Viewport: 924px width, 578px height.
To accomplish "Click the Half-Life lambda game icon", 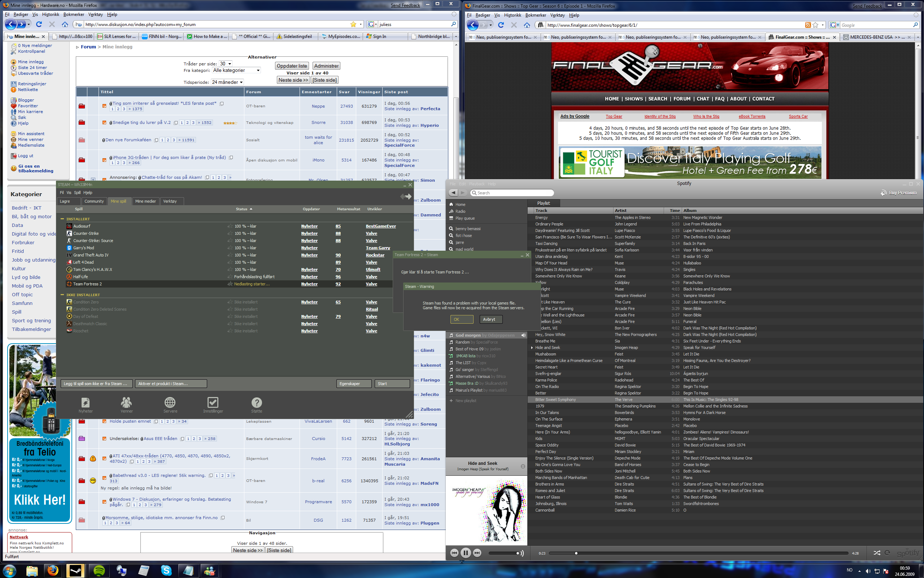I will 69,277.
